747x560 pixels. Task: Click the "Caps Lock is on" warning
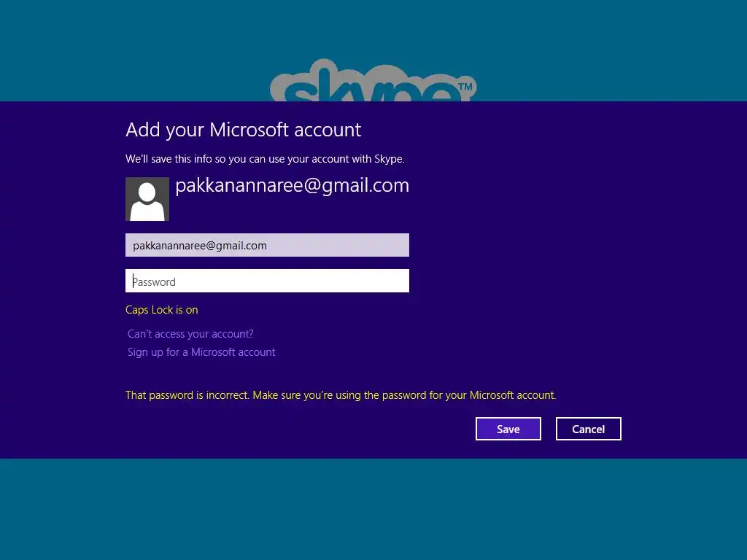pos(161,310)
